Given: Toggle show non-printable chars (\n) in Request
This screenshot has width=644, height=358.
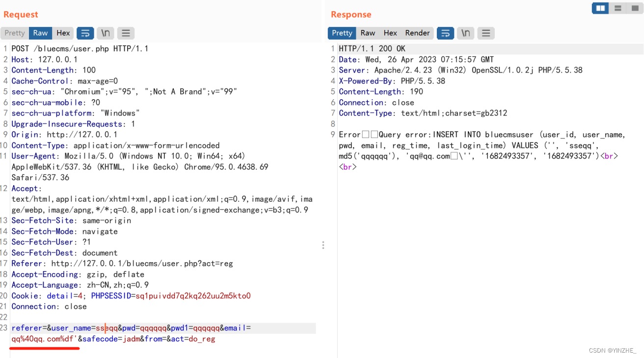Looking at the screenshot, I should click(106, 33).
